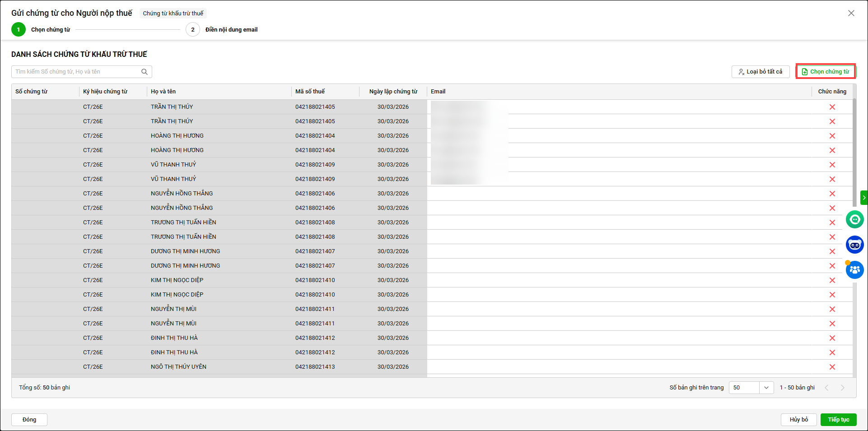Open the community group icon
Image resolution: width=868 pixels, height=431 pixels.
(x=854, y=270)
